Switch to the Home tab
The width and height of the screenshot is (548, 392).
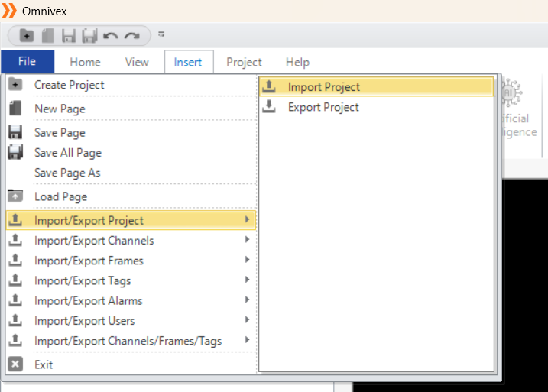pyautogui.click(x=85, y=62)
